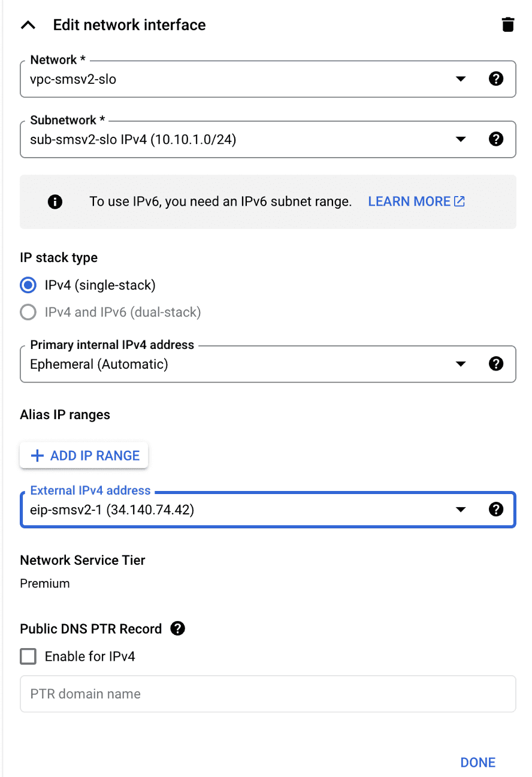The width and height of the screenshot is (532, 777).
Task: Click the PTR domain name input field
Action: [x=268, y=694]
